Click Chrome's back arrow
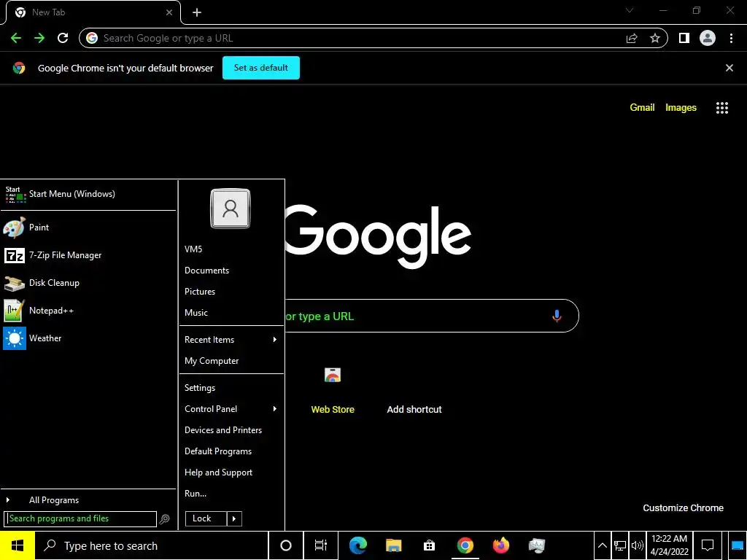The width and height of the screenshot is (747, 560). coord(16,38)
